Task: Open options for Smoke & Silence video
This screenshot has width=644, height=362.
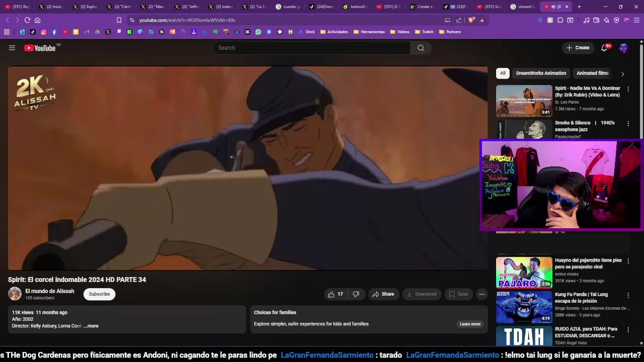Action: pos(628,123)
